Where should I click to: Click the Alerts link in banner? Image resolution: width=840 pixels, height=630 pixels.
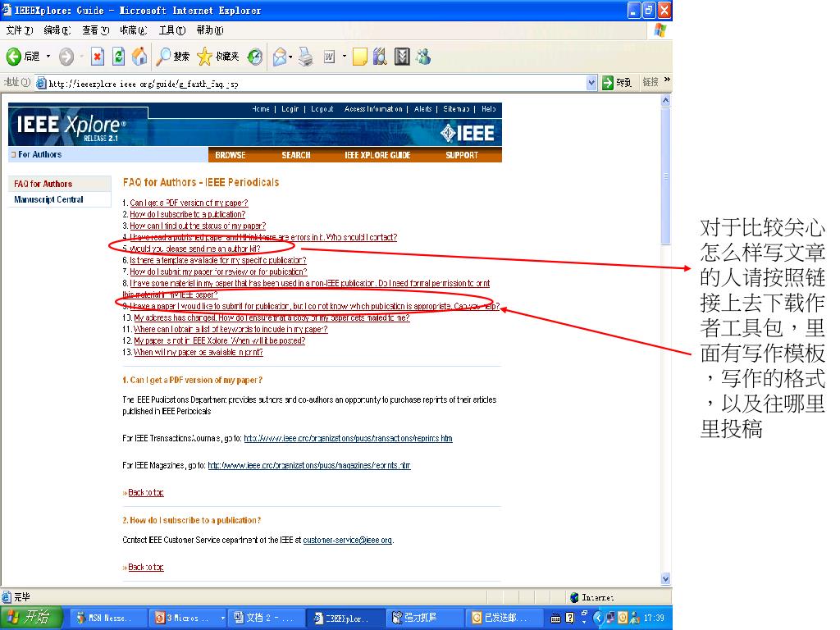[x=422, y=109]
